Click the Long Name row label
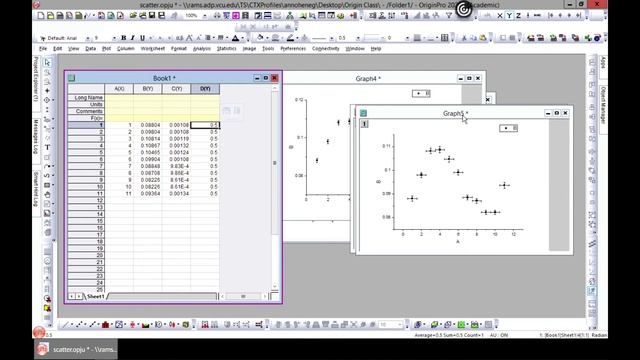This screenshot has height=360, width=640. coord(86,98)
